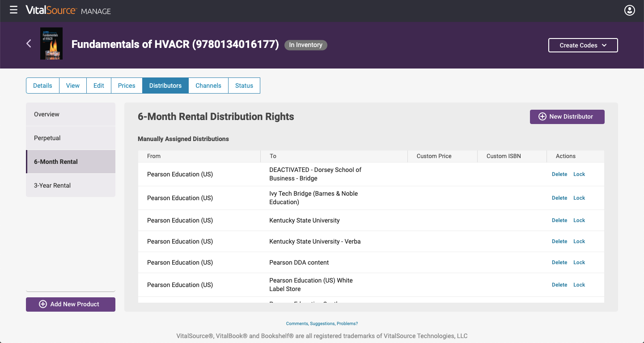Viewport: 644px width, 343px height.
Task: Click the 6-Month Rental Distribution Rights title
Action: (216, 116)
